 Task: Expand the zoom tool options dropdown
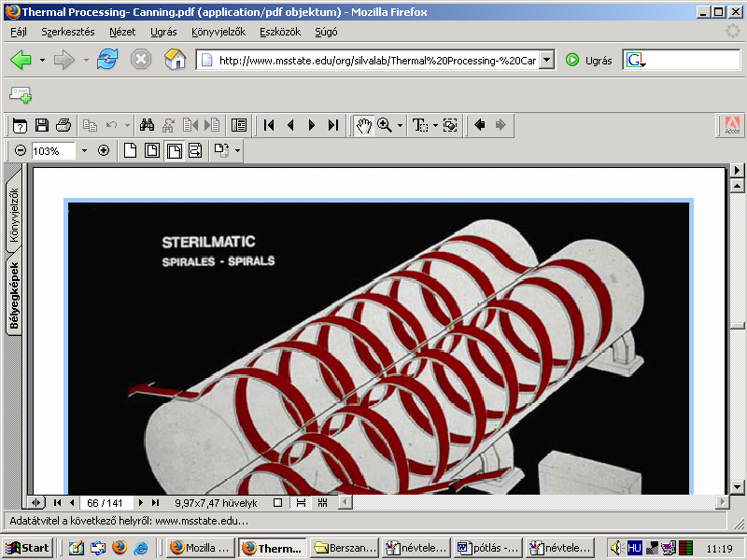(x=400, y=125)
